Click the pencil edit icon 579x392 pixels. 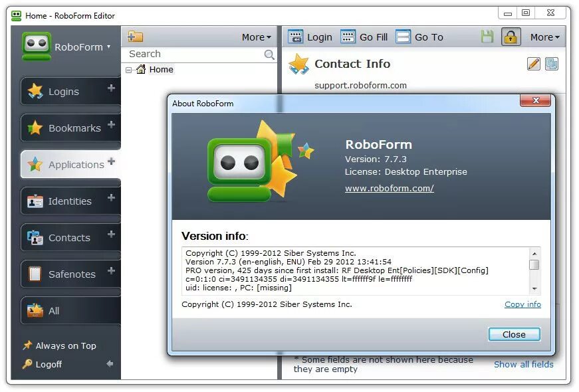click(x=534, y=64)
